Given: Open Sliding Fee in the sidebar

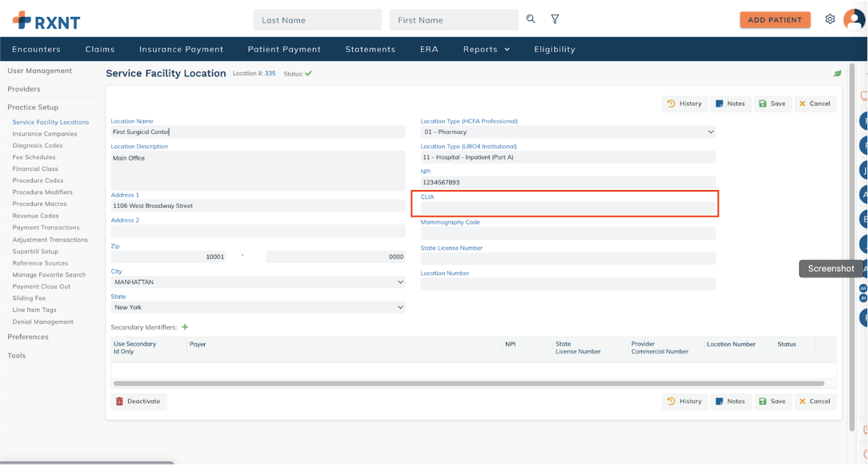Looking at the screenshot, I should click(29, 298).
